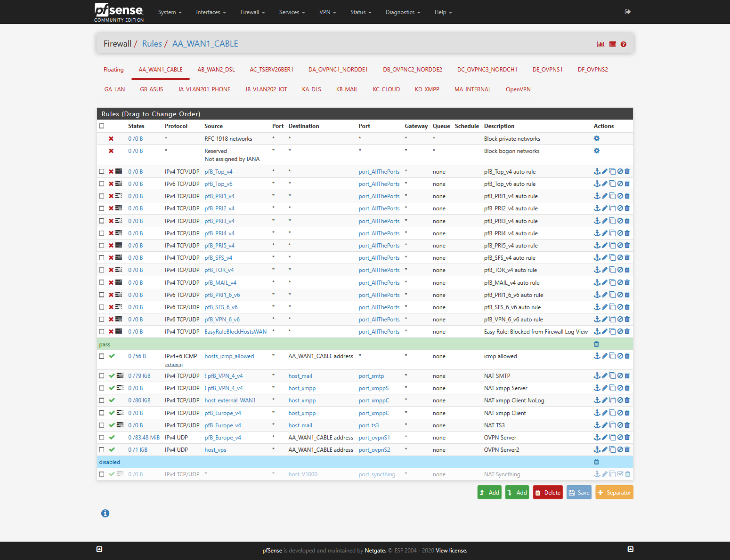Select the icmp allowed rule checkbox

[x=101, y=356]
